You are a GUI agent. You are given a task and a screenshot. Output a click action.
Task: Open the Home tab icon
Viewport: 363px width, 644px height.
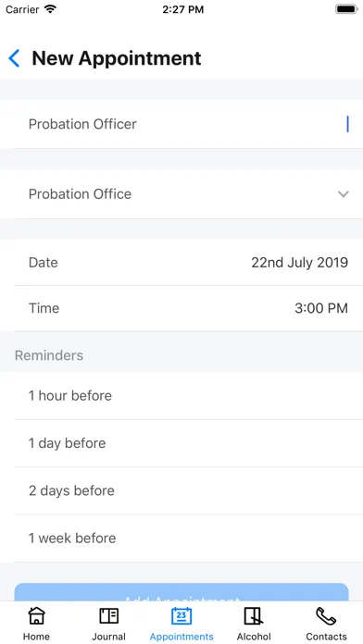(36, 616)
